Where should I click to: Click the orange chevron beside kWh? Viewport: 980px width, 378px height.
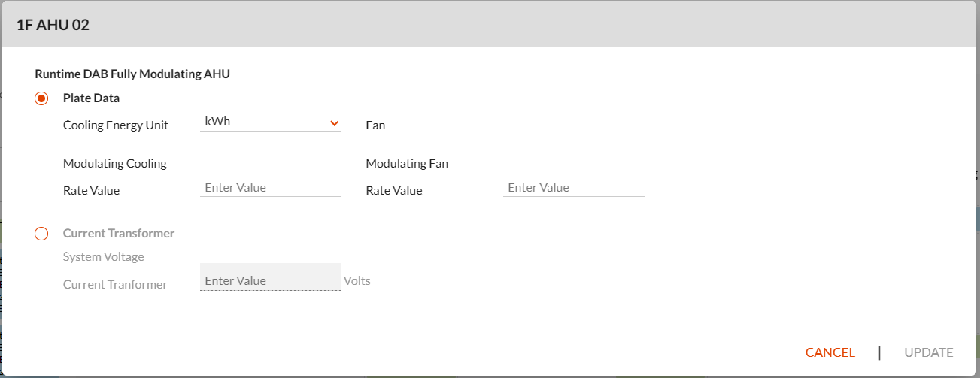[x=335, y=122]
